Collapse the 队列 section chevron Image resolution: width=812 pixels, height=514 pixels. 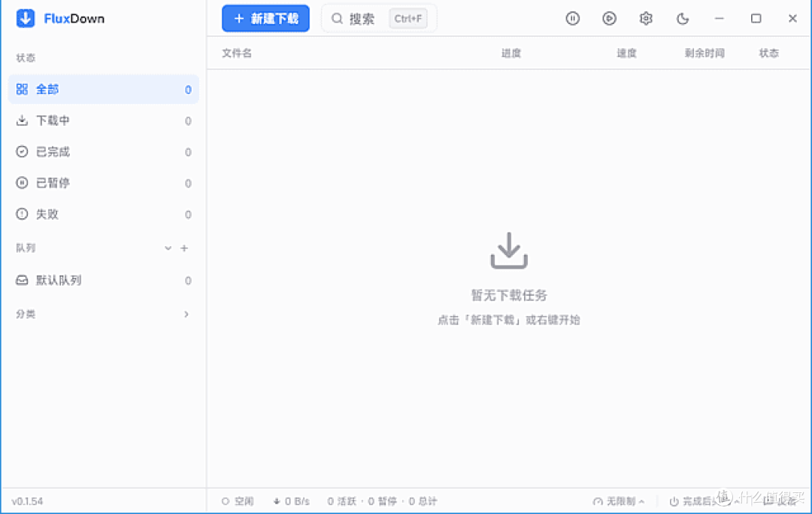click(x=168, y=248)
